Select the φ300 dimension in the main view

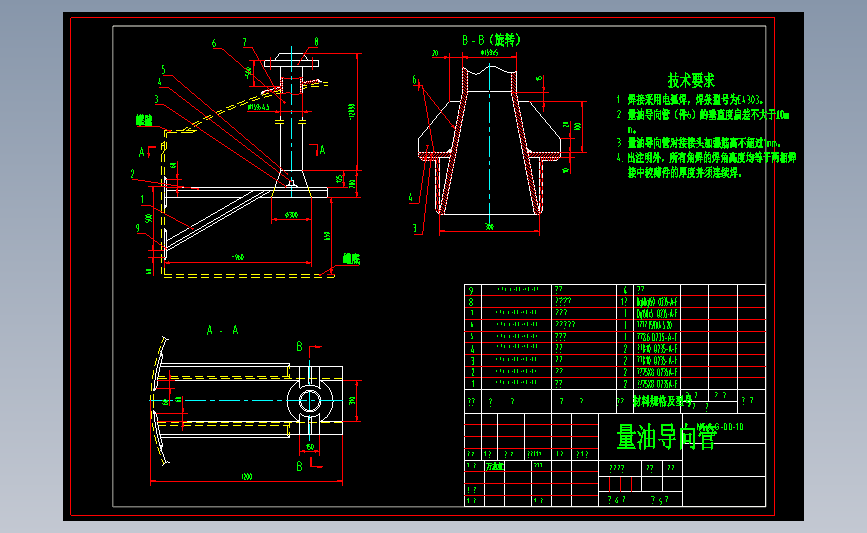click(x=291, y=215)
